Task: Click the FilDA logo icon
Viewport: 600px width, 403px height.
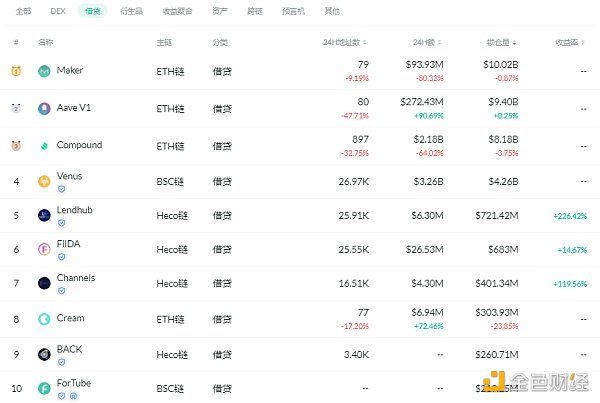Action: tap(44, 249)
